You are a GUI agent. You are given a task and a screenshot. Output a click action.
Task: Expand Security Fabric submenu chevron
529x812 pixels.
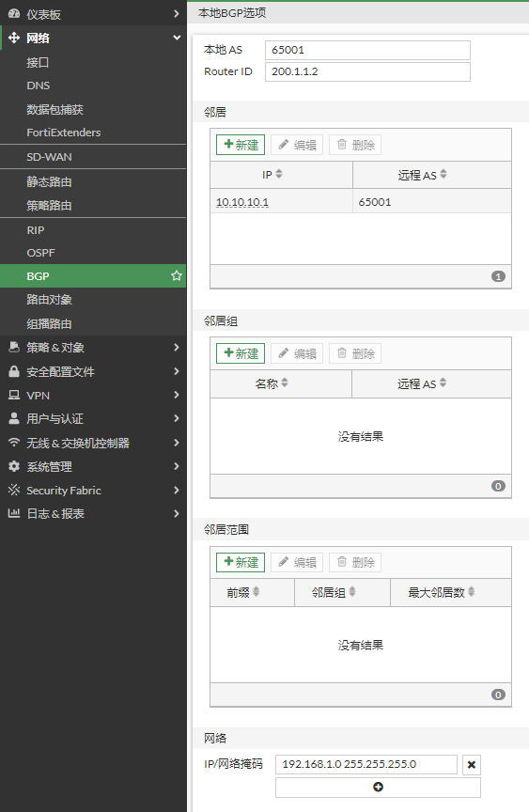[177, 490]
